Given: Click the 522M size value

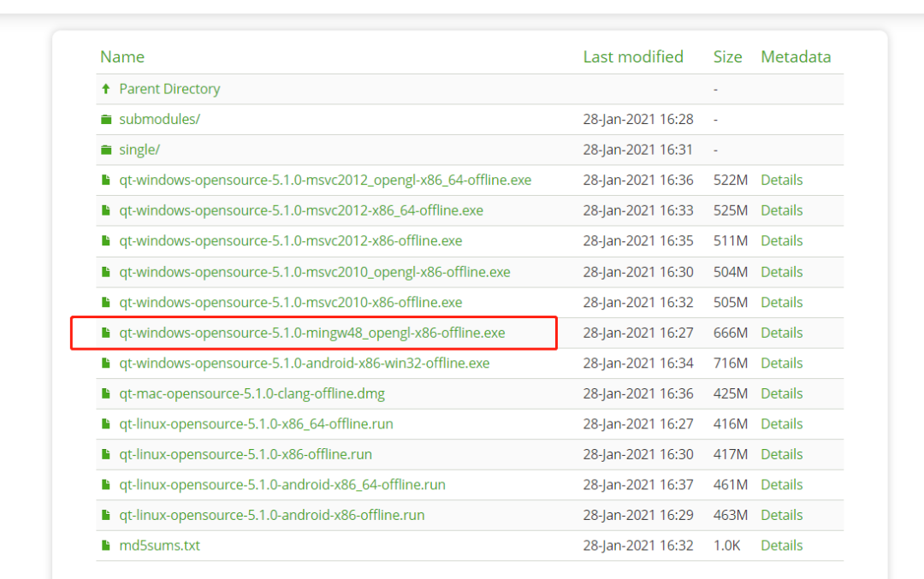Looking at the screenshot, I should point(731,180).
